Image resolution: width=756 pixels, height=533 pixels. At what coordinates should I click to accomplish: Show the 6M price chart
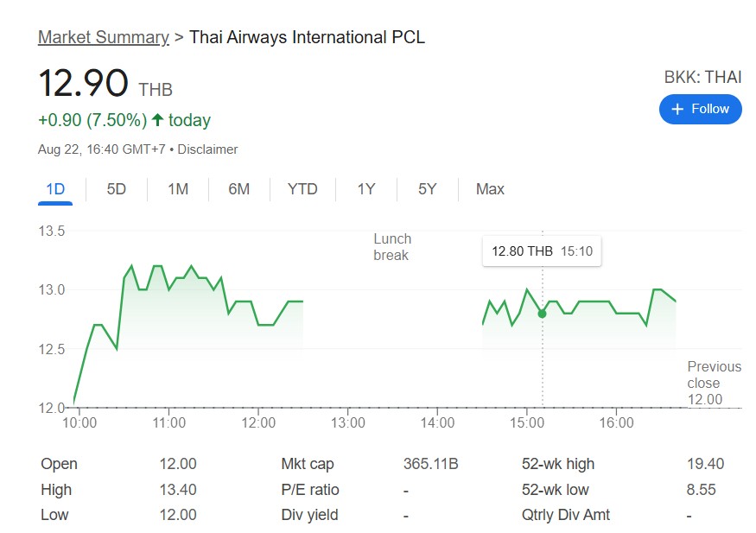(239, 189)
